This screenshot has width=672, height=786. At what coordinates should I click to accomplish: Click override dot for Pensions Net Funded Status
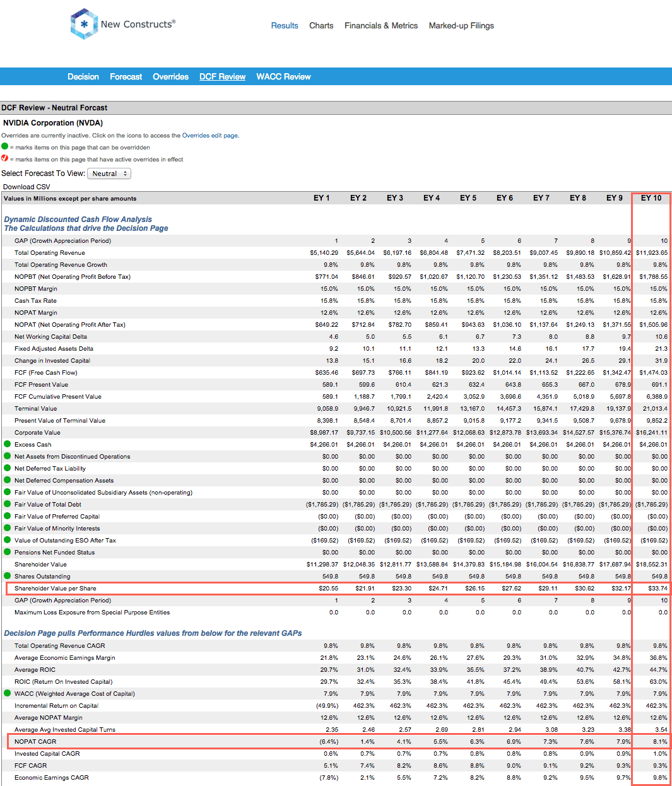pos(8,552)
